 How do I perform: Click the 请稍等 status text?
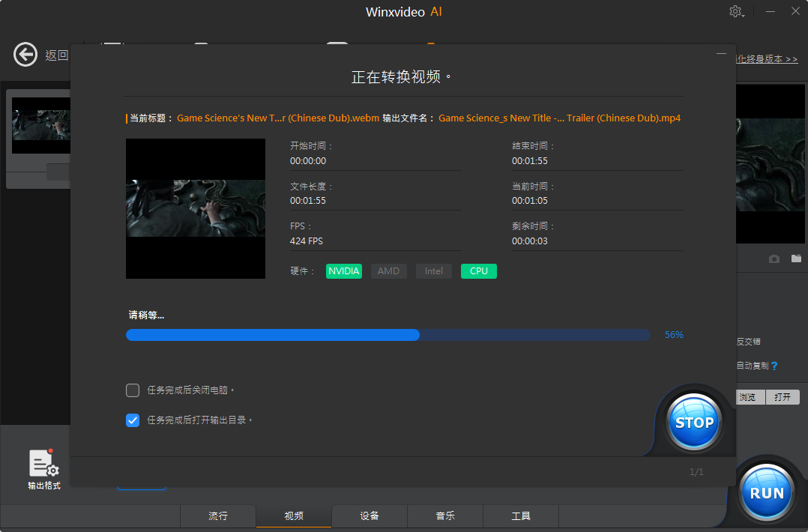point(146,315)
